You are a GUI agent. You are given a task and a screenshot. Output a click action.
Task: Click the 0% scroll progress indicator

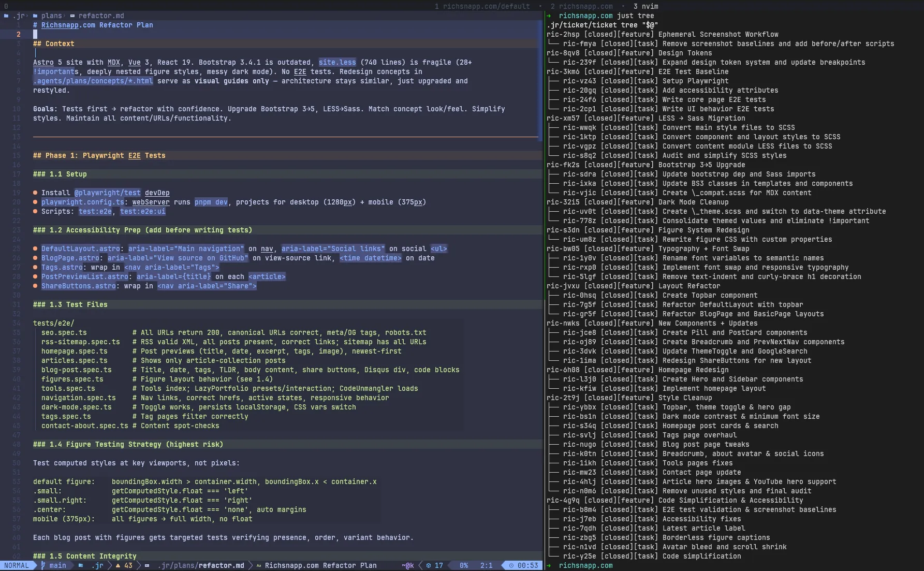tap(463, 565)
